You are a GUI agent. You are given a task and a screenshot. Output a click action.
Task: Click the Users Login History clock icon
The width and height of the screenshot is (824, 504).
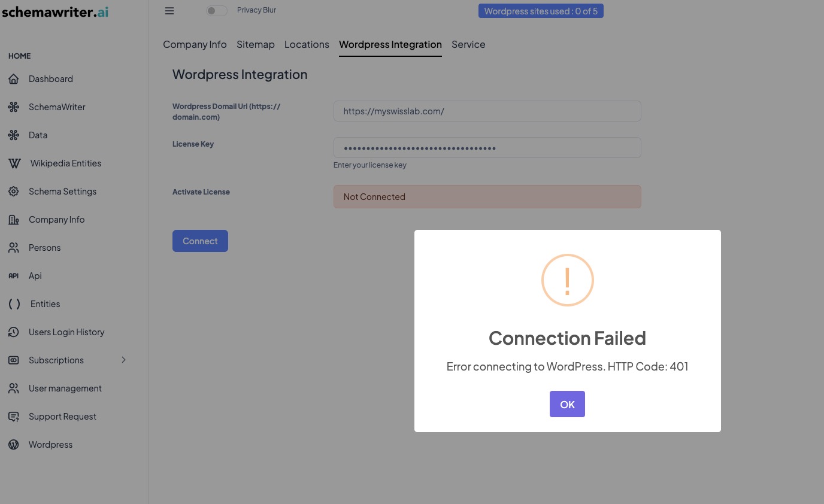(x=14, y=332)
